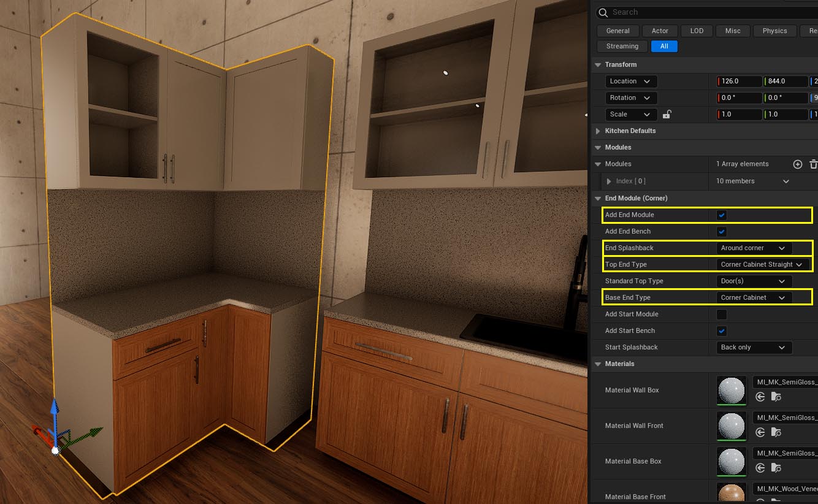
Task: Open the Material Base Box asset name picker
Action: tap(786, 453)
